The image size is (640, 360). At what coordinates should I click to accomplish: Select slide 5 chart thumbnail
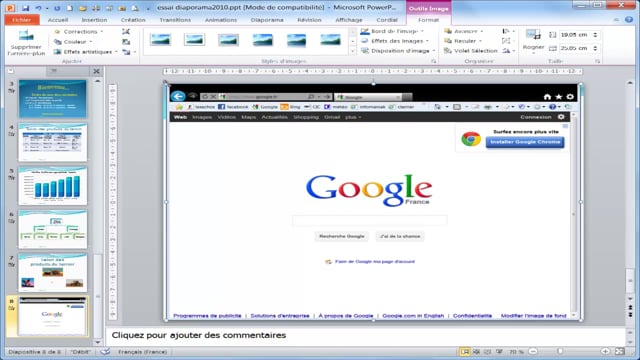[x=53, y=186]
